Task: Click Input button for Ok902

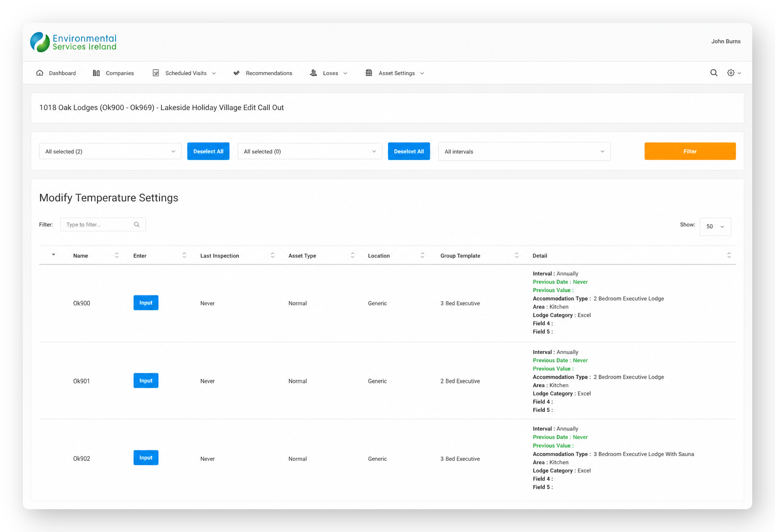Action: pos(146,457)
